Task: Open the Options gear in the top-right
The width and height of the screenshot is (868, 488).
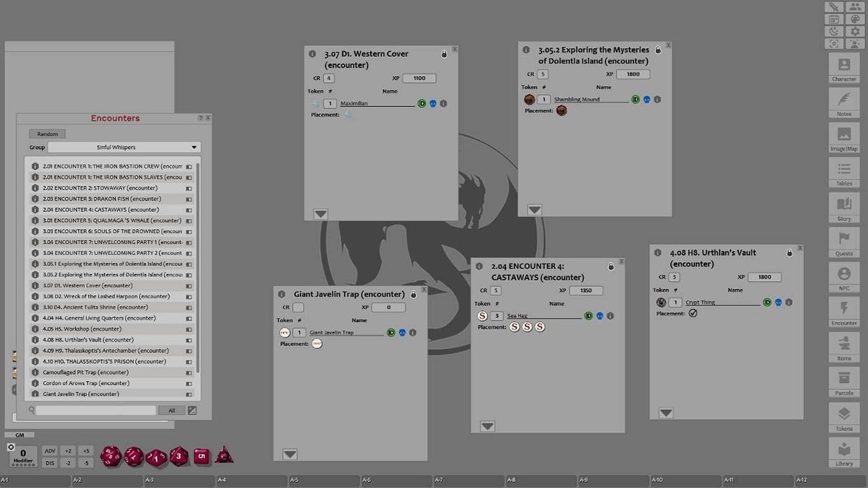Action: (854, 30)
